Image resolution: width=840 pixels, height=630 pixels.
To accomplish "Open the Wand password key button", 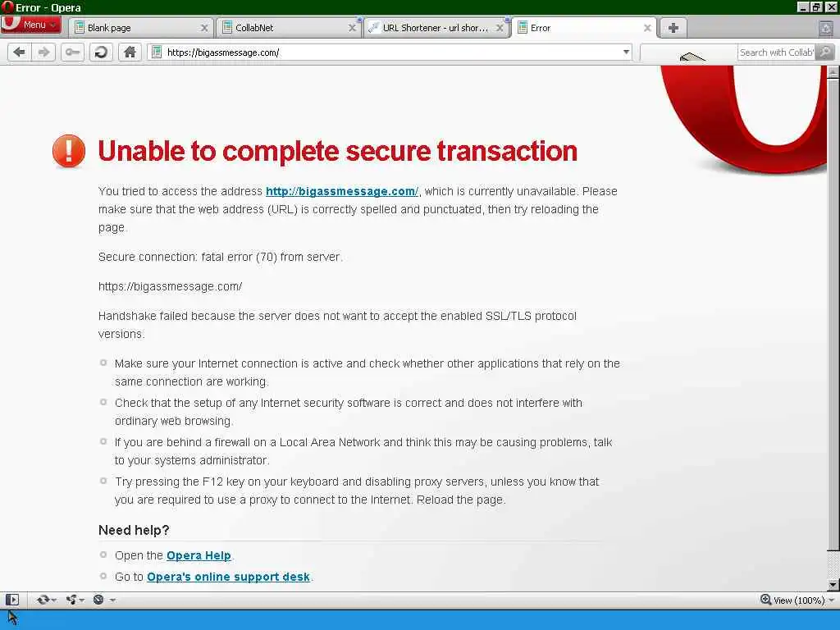I will (x=72, y=52).
